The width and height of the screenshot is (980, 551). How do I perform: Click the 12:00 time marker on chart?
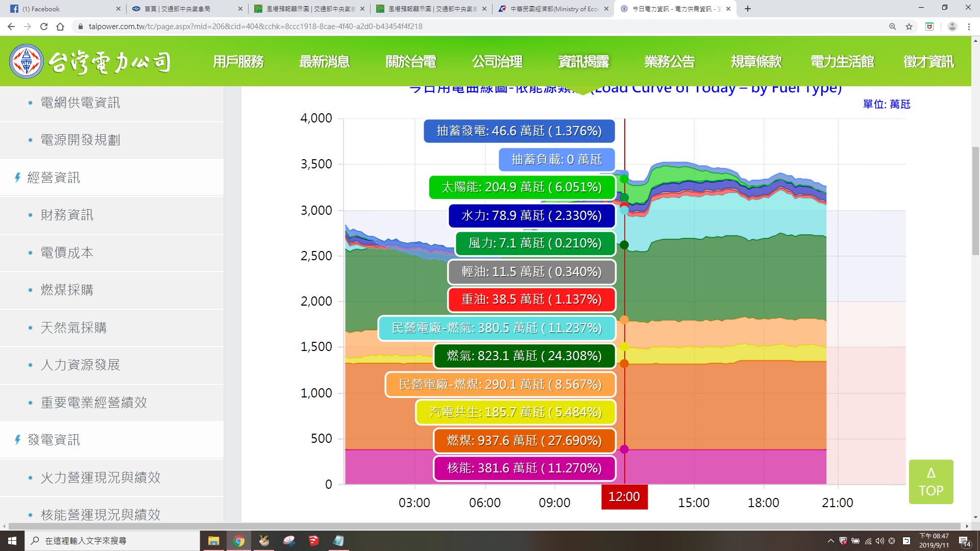(624, 496)
